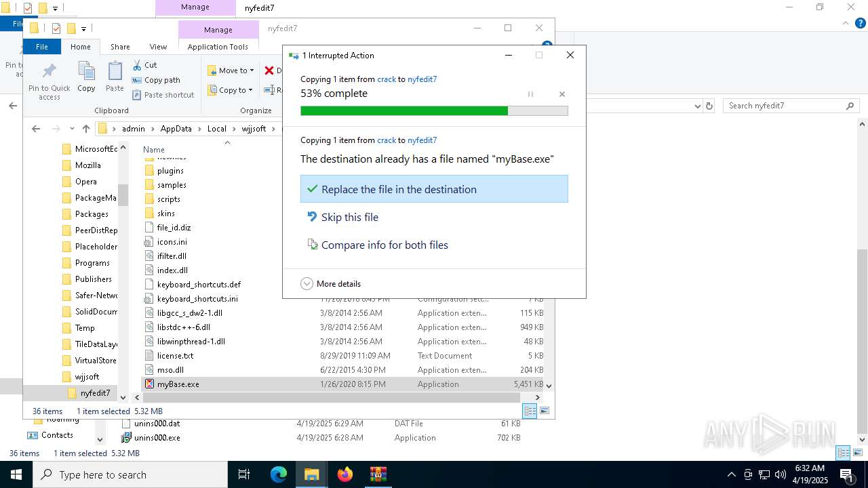Image resolution: width=868 pixels, height=488 pixels.
Task: Select myBase.exe application file
Action: 342,384
